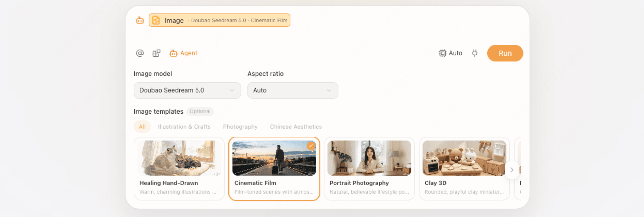Select the Healing Hand-Drawn template thumbnail
This screenshot has width=644, height=217.
179,158
